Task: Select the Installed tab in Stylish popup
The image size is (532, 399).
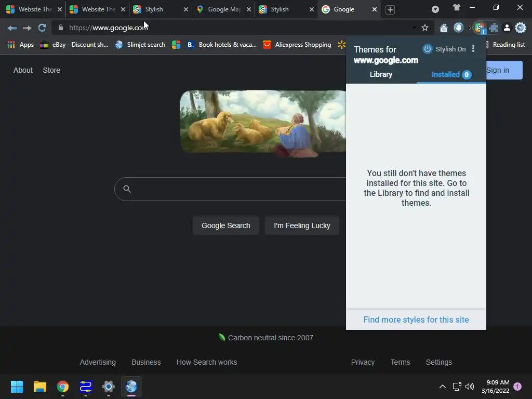Action: tap(451, 74)
